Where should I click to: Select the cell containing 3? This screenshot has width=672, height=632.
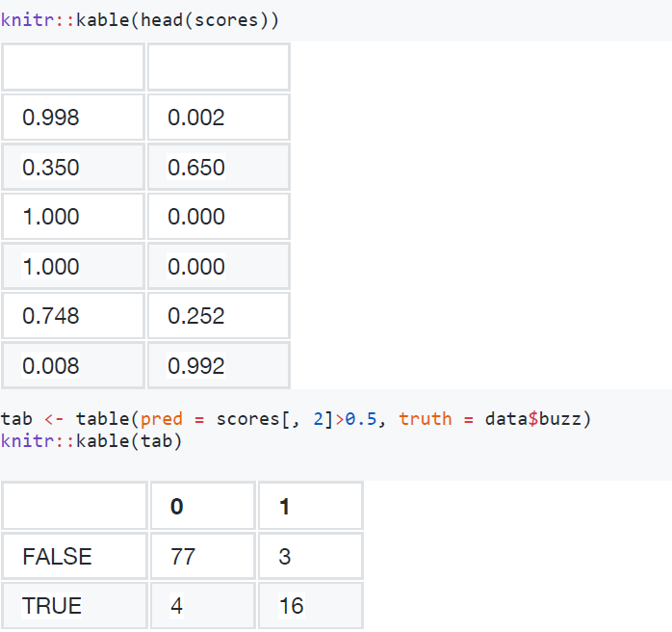pyautogui.click(x=310, y=556)
